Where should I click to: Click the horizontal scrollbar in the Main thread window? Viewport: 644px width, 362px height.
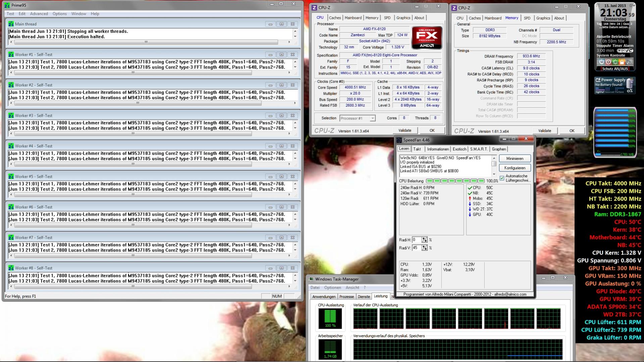pos(150,42)
